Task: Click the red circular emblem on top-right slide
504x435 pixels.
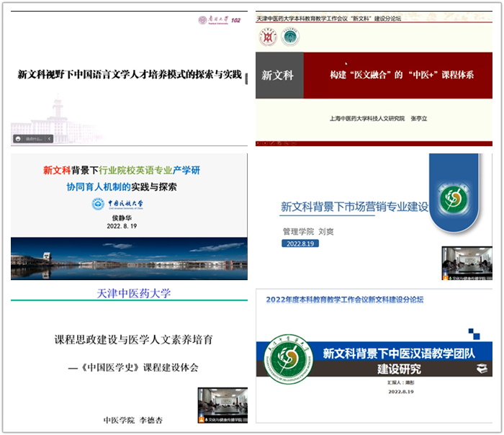Action: pos(269,37)
